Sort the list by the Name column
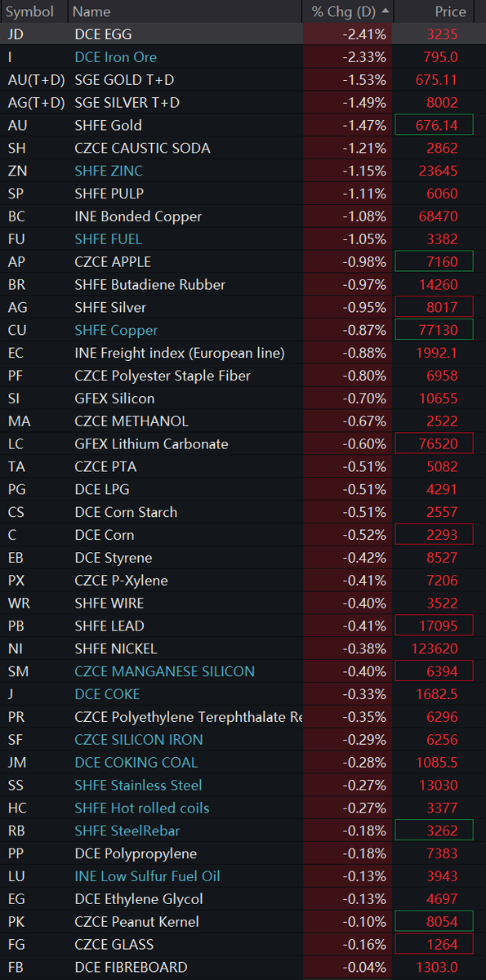486x980 pixels. tap(91, 11)
